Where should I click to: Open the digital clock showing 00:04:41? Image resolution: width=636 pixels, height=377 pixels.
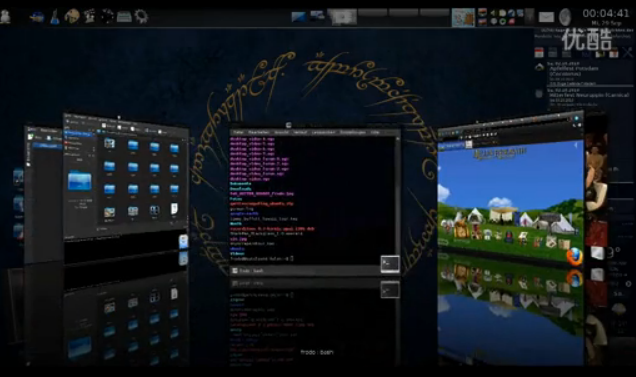606,13
